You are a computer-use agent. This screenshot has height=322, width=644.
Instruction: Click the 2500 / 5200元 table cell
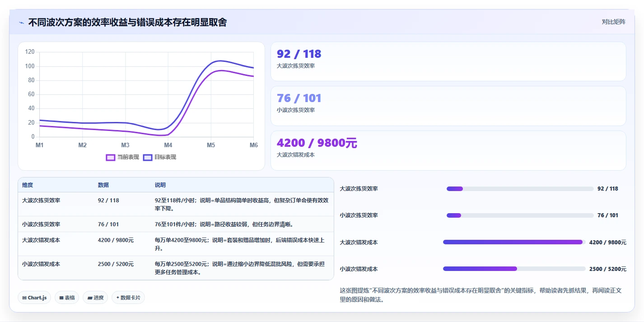point(116,264)
